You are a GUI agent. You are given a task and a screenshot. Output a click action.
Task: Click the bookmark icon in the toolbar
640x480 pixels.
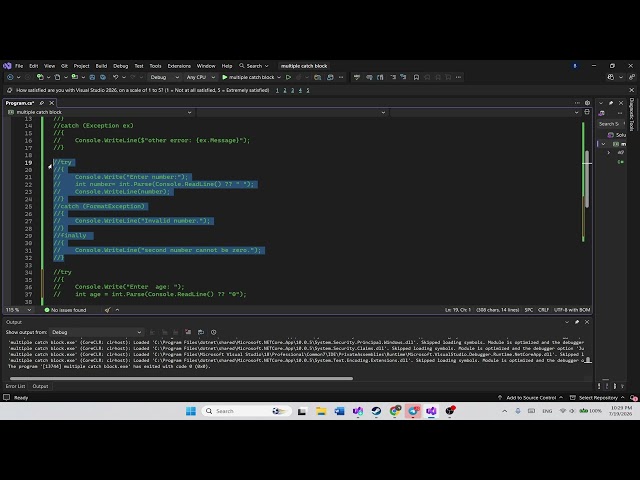pyautogui.click(x=416, y=77)
